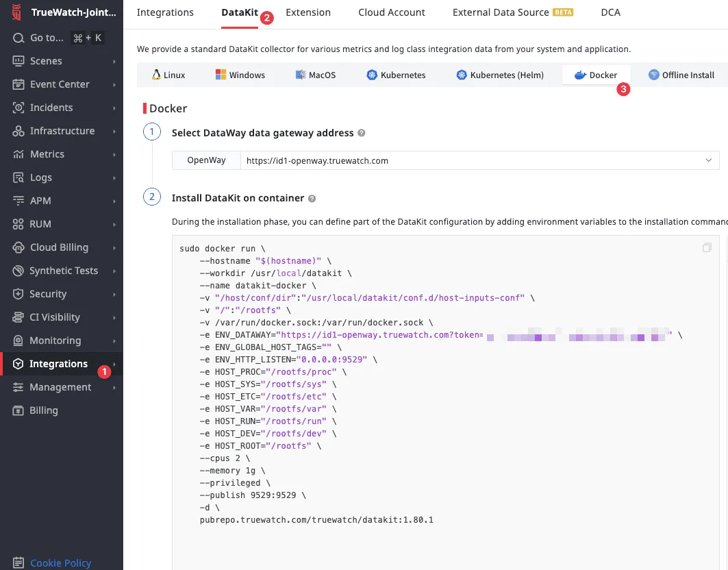Click the Cloud Billing icon

pos(18,247)
